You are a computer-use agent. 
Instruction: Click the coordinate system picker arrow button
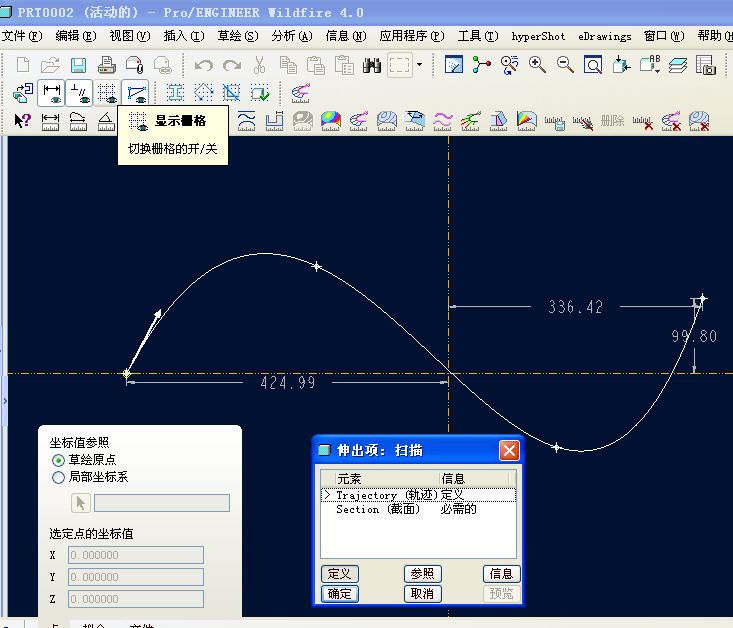(80, 503)
